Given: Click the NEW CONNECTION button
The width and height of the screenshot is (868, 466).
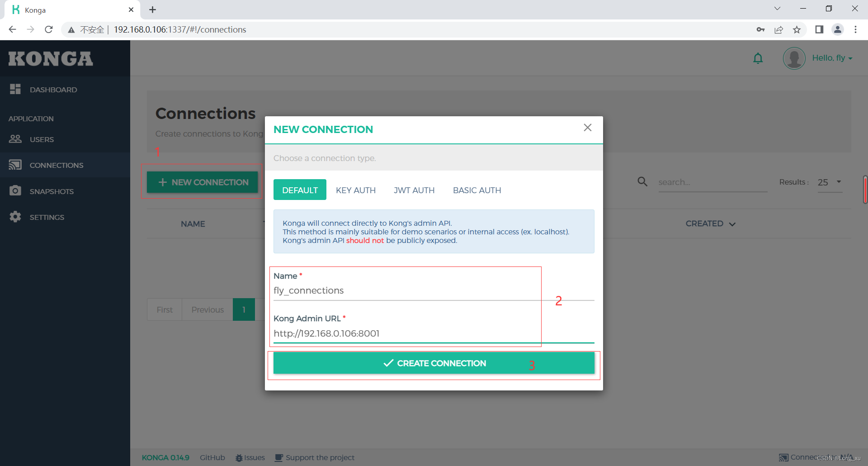Looking at the screenshot, I should point(202,182).
